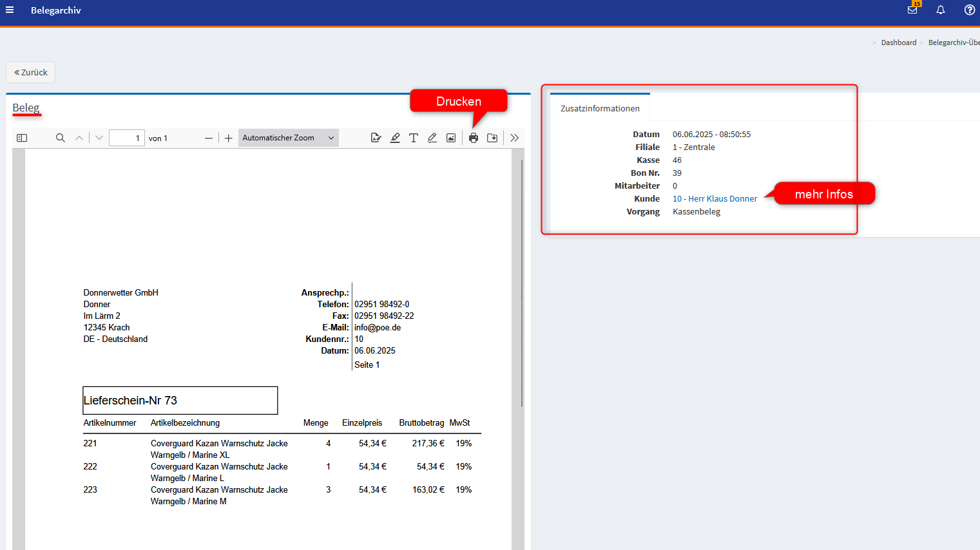Viewport: 980px width, 550px height.
Task: Download the document via save icon
Action: point(492,138)
